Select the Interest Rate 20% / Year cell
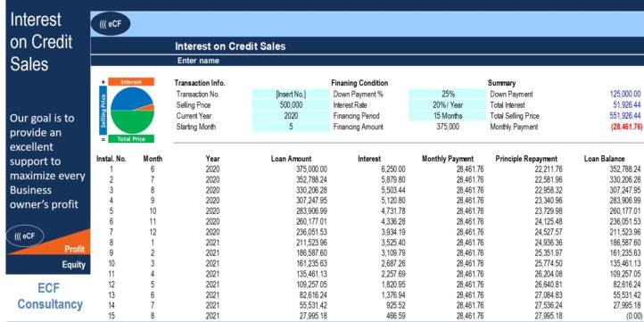This screenshot has width=644, height=322. coord(448,104)
